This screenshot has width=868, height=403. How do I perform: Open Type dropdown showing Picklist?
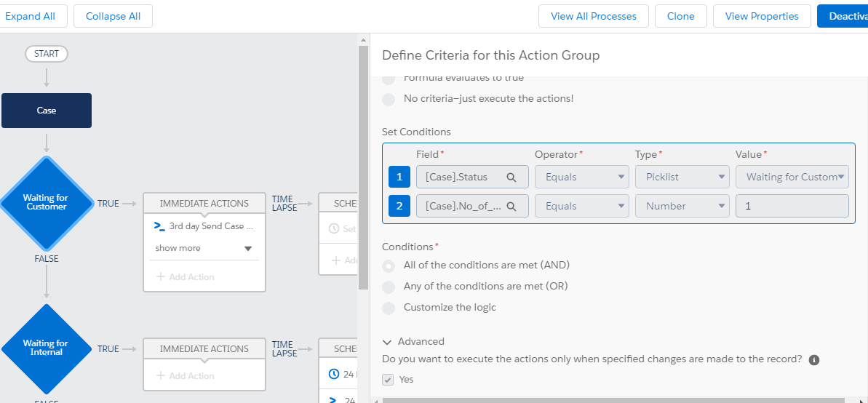click(682, 177)
